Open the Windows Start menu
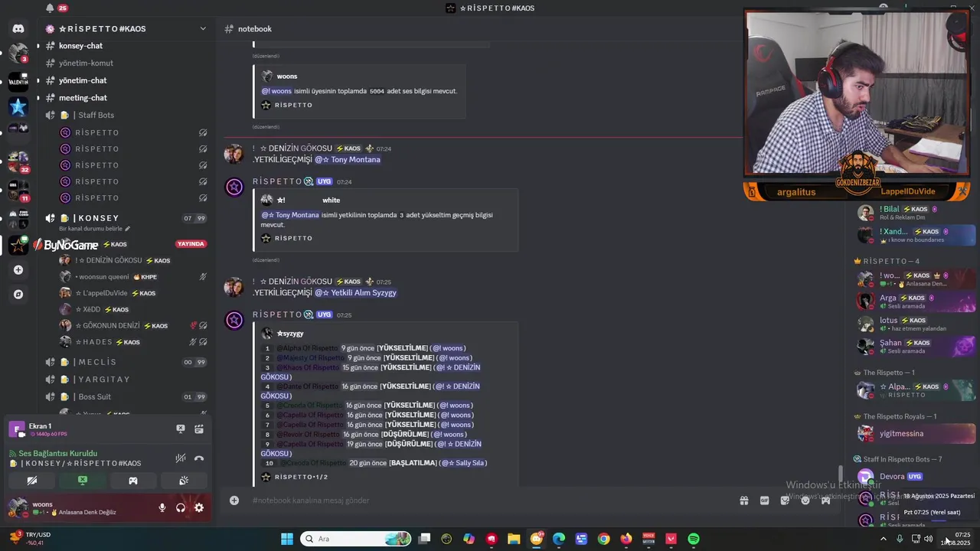 (287, 539)
